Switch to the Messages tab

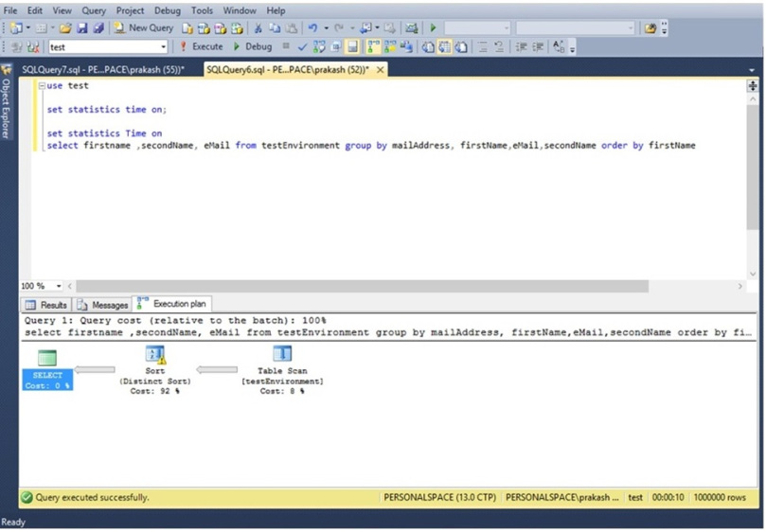(x=102, y=305)
